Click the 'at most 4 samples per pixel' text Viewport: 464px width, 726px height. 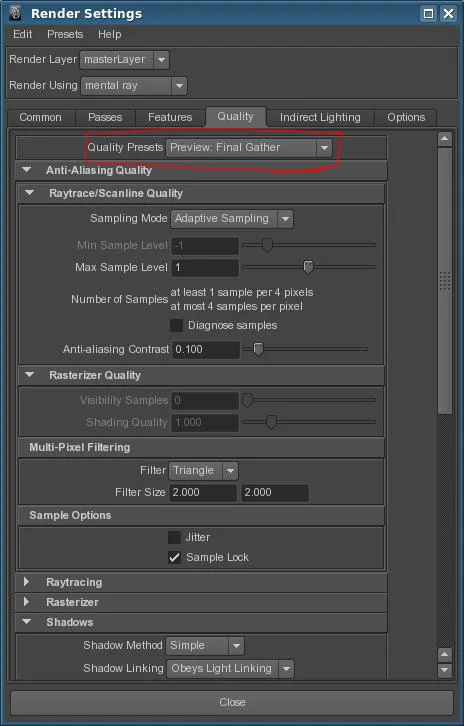pyautogui.click(x=237, y=307)
